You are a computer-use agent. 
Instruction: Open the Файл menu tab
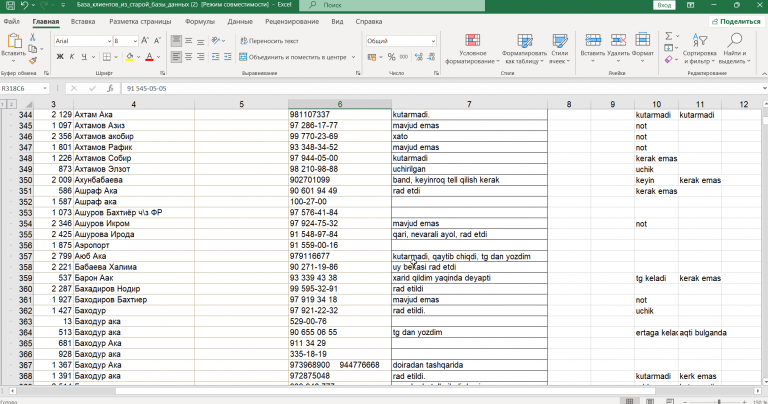click(x=11, y=22)
